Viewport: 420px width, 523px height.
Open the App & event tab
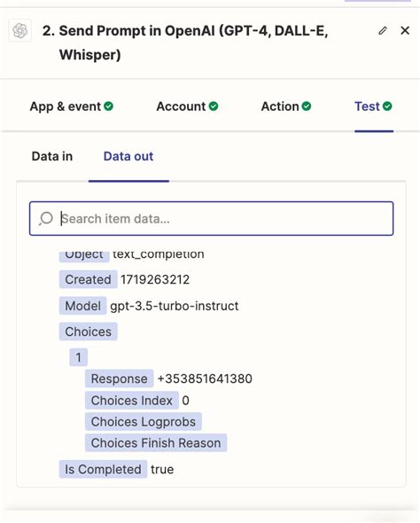coord(72,106)
